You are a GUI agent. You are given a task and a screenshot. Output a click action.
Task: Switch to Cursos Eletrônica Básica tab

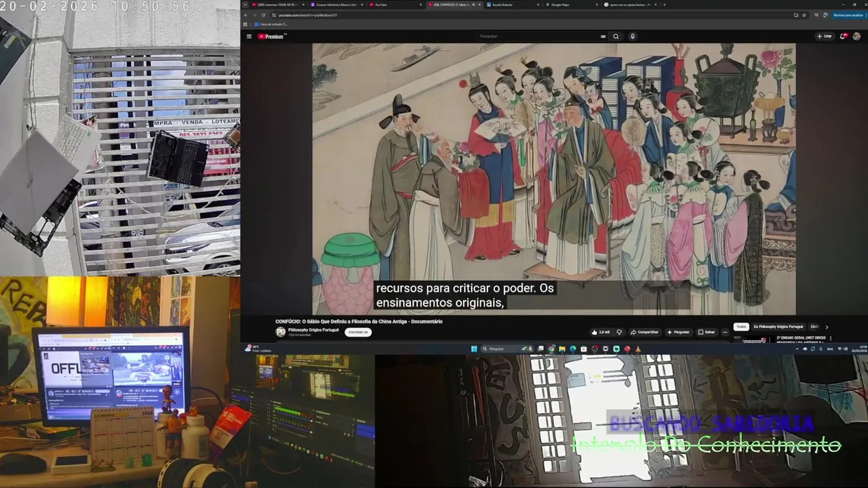[x=337, y=5]
